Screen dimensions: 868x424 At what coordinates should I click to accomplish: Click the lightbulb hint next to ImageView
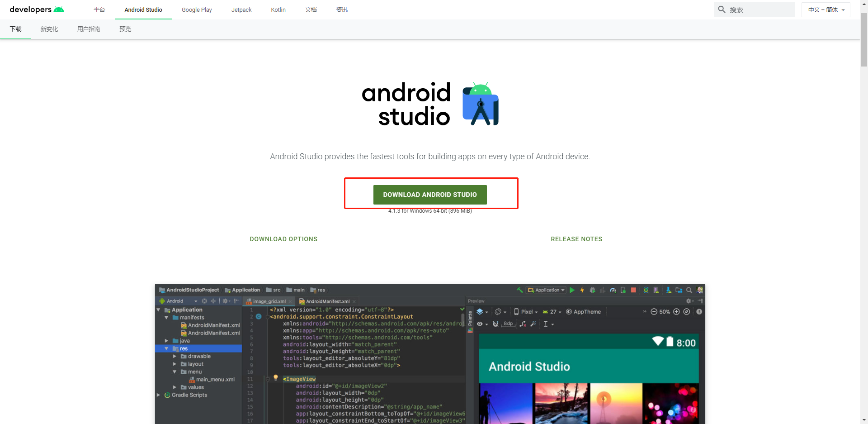pyautogui.click(x=275, y=377)
